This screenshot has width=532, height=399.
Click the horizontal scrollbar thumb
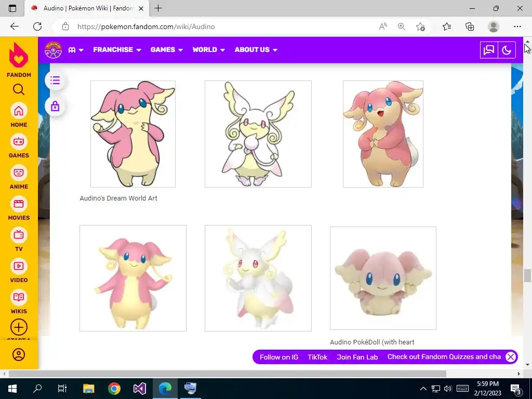tap(228, 374)
